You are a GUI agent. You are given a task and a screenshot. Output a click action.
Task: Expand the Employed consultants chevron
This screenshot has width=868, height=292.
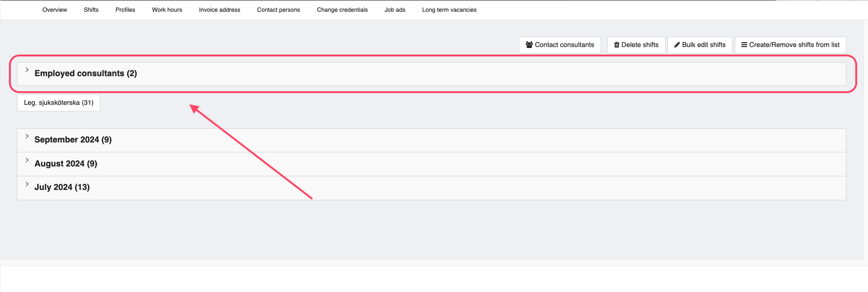click(27, 70)
